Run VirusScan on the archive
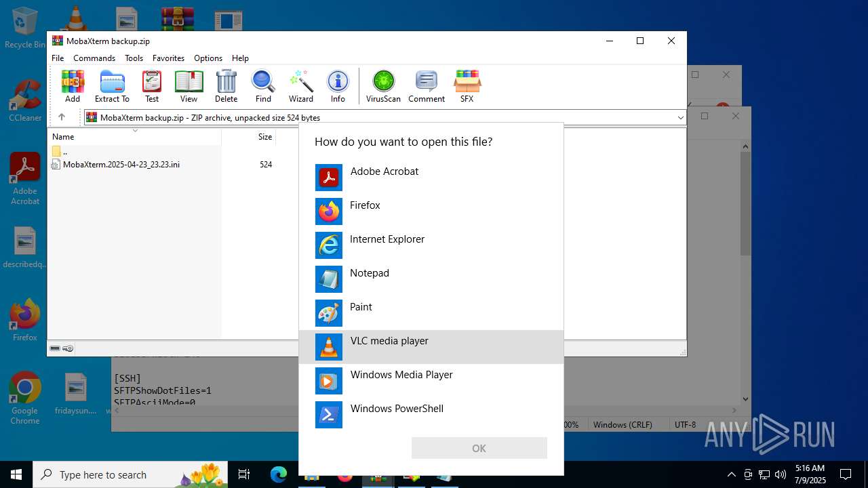The image size is (868, 488). click(383, 86)
